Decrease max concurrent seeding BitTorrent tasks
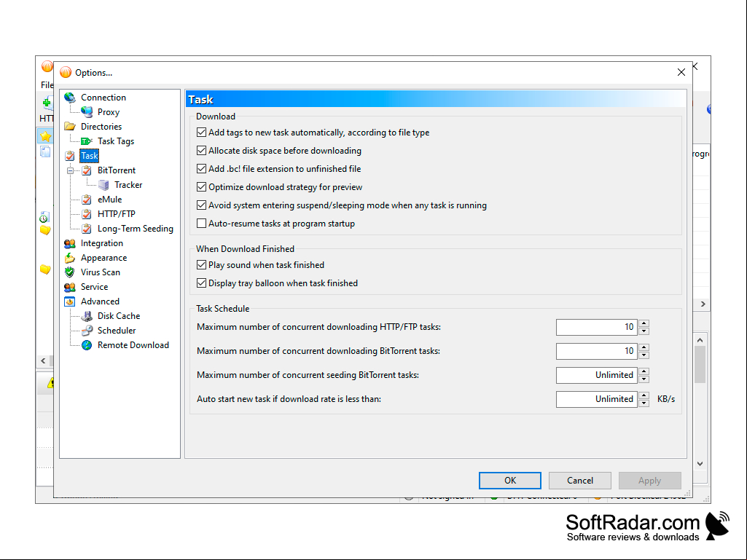This screenshot has height=560, width=747. [644, 379]
